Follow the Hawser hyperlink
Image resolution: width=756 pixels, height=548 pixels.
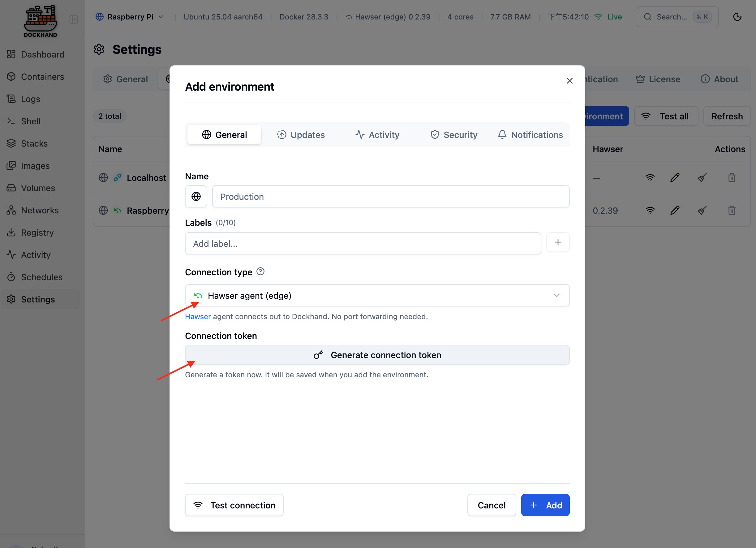(x=198, y=316)
